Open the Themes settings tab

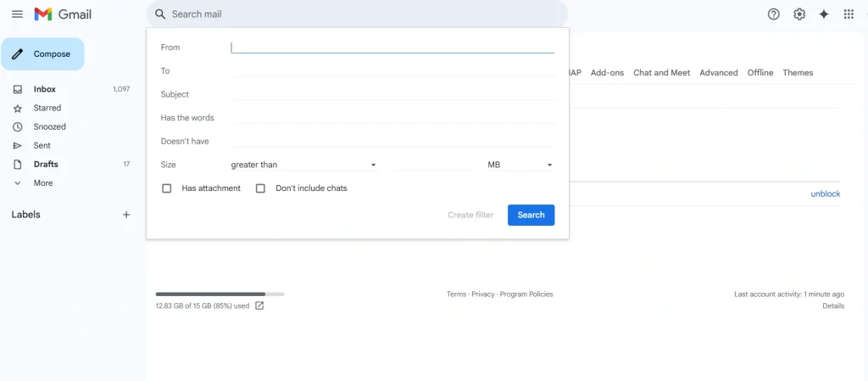tap(798, 73)
